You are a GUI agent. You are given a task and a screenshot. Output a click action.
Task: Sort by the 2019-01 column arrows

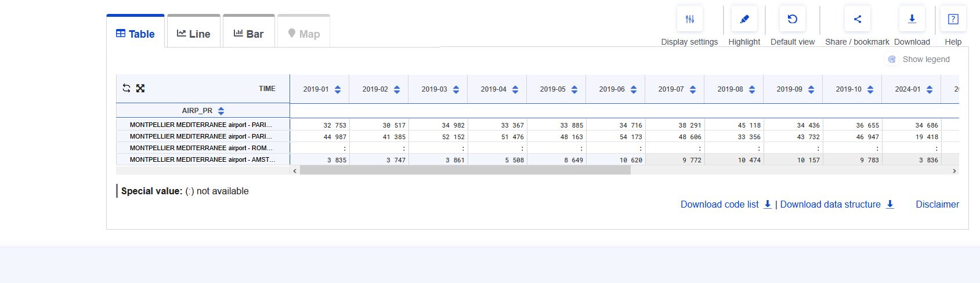(x=338, y=89)
